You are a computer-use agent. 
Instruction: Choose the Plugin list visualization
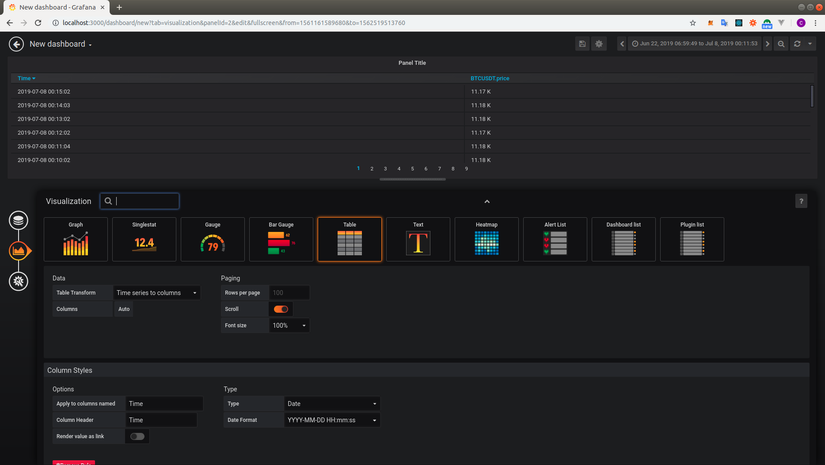692,239
